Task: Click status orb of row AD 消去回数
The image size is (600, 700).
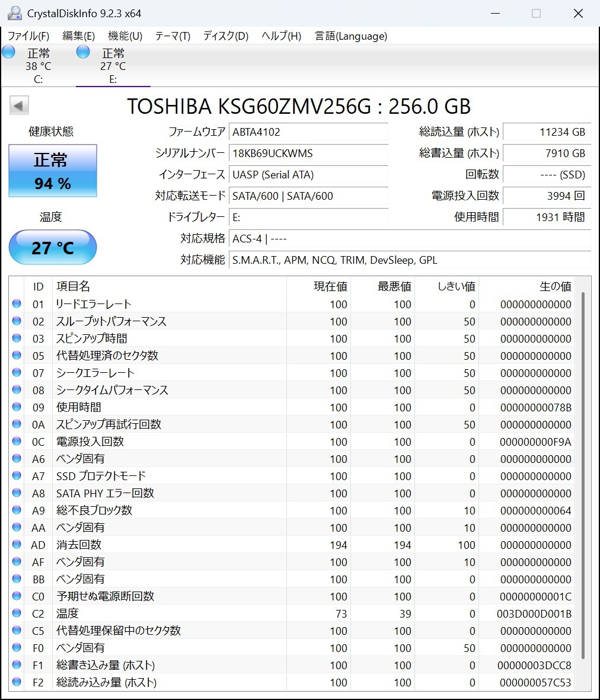Action: coord(17,544)
